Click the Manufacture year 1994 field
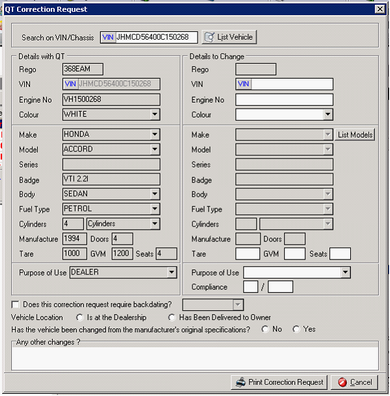The image size is (390, 396). [x=74, y=239]
